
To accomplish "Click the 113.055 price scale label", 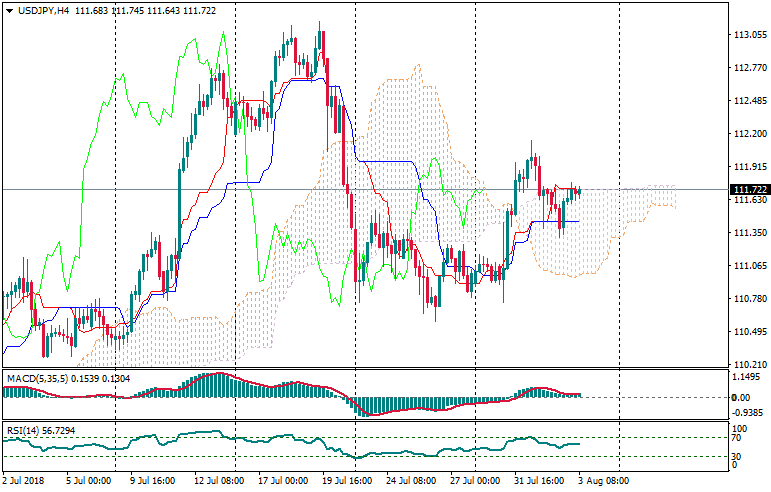I will [x=748, y=35].
